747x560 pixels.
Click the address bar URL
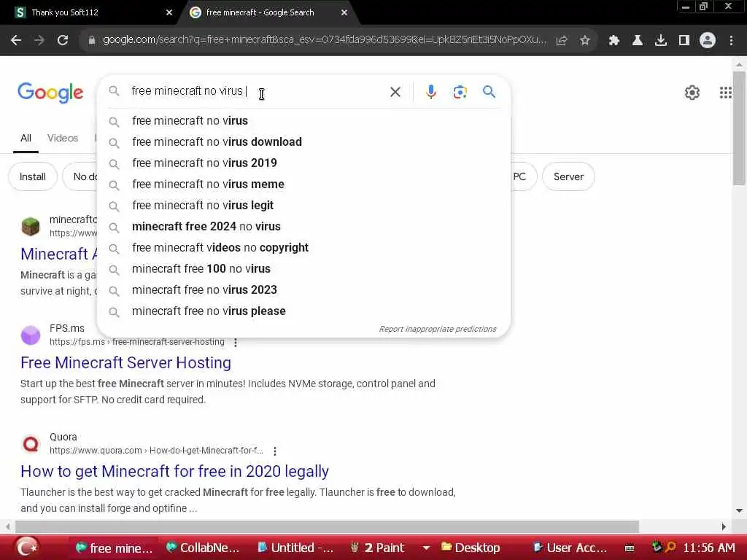324,40
